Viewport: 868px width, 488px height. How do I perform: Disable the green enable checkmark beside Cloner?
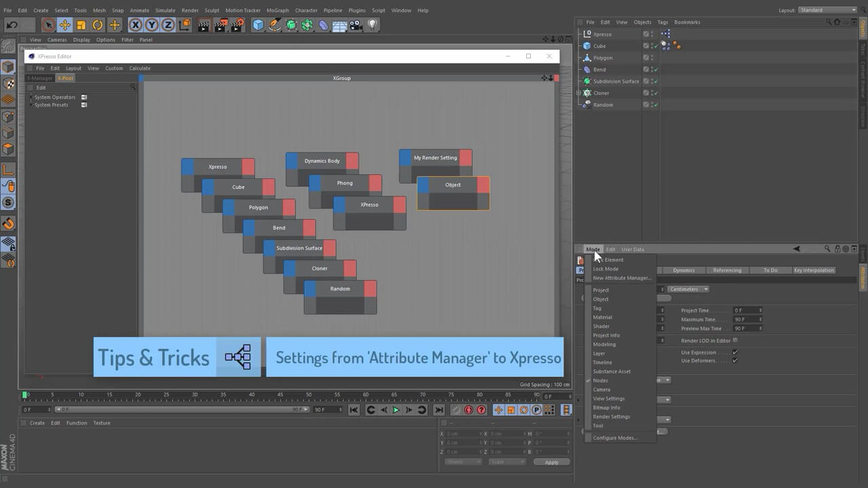656,93
